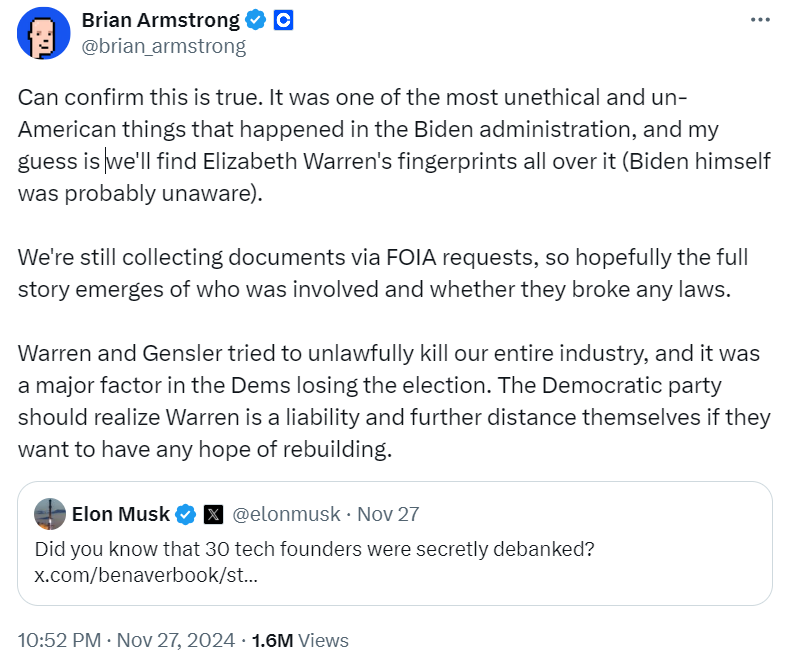Click Elon Musk's small avatar in quoted post

pos(50,514)
